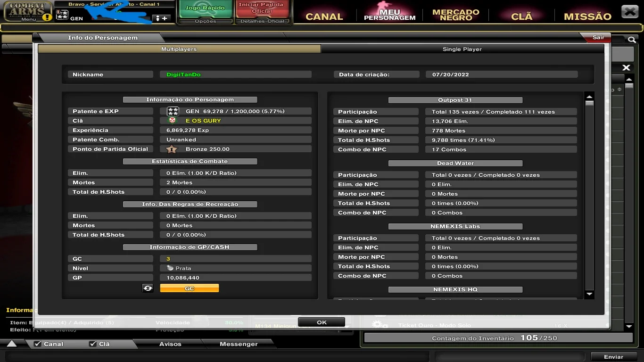Open the CANAL menu
Screen dimensions: 644x362
324,16
